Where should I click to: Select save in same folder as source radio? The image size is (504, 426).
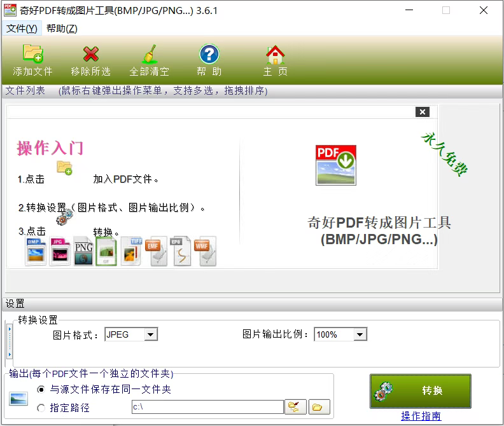click(x=41, y=389)
